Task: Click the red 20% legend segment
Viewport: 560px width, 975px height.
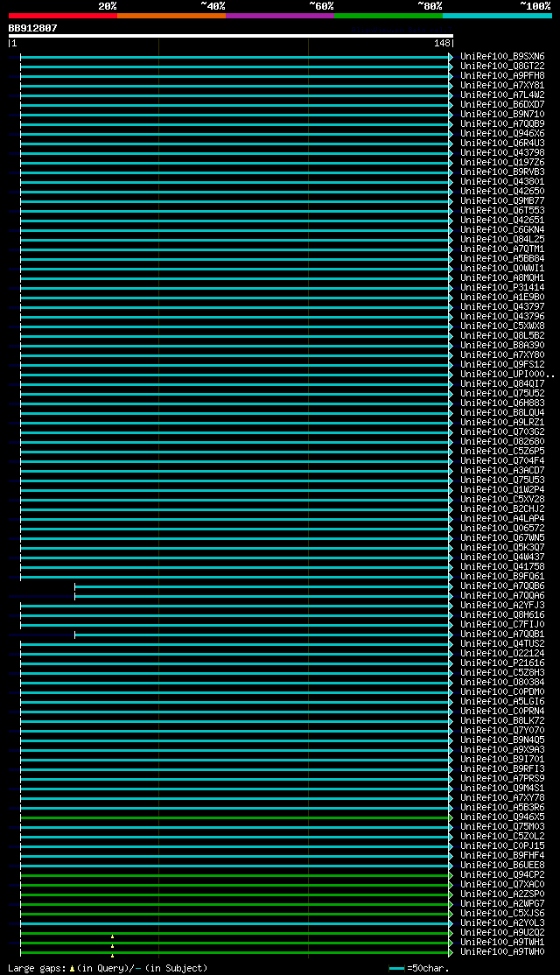Action: click(63, 15)
